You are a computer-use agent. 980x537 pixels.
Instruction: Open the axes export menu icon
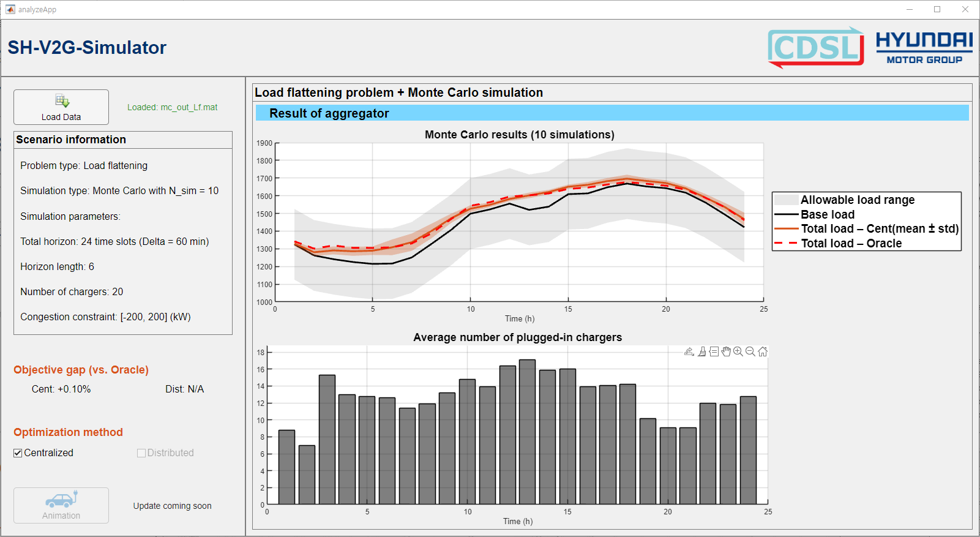pos(689,351)
